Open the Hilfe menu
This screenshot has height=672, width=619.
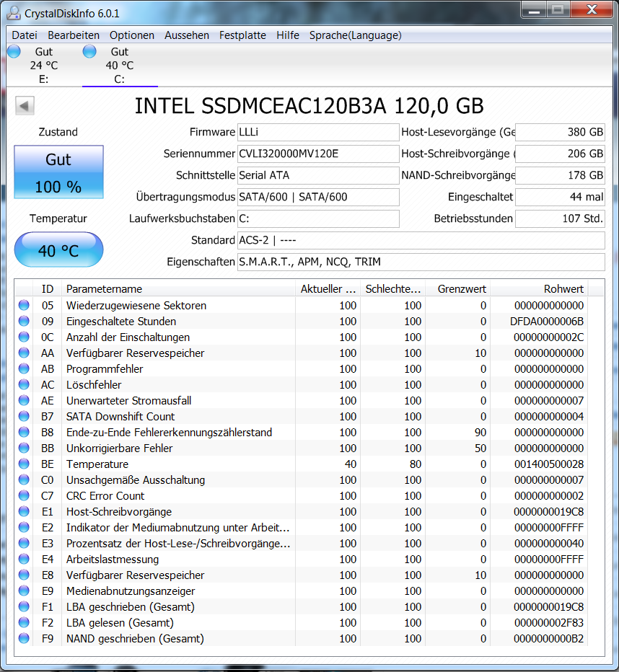coord(288,35)
